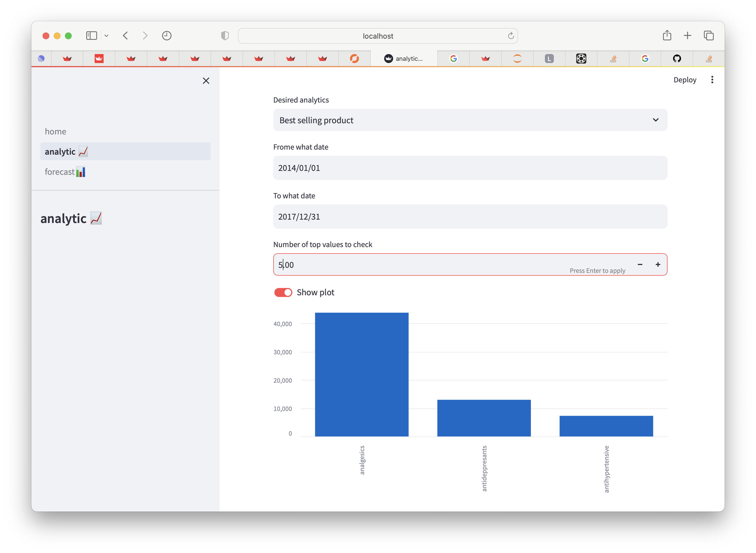The height and width of the screenshot is (553, 756).
Task: Open the three-dot app menu
Action: [x=712, y=80]
